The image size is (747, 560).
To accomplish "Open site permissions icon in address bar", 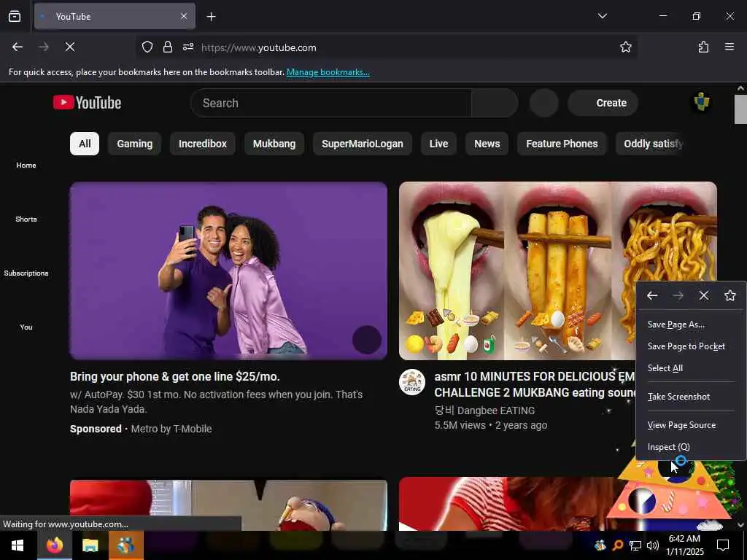I will pyautogui.click(x=188, y=47).
